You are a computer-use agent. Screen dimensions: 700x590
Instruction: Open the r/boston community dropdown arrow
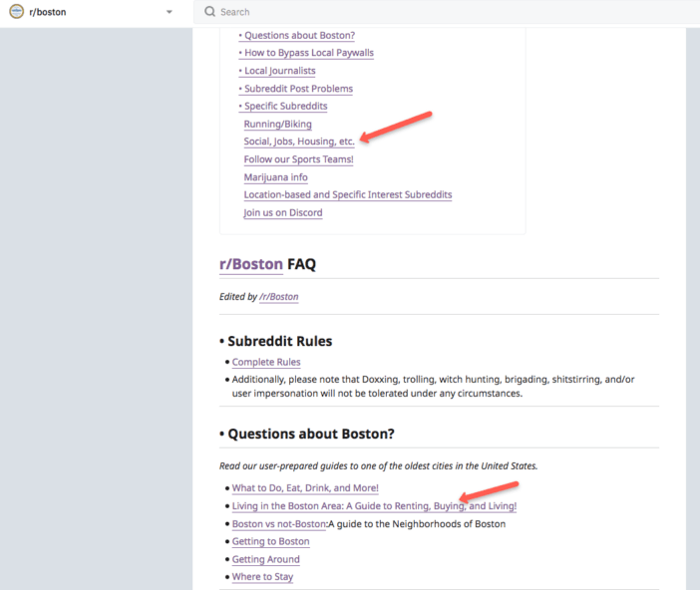[x=170, y=12]
